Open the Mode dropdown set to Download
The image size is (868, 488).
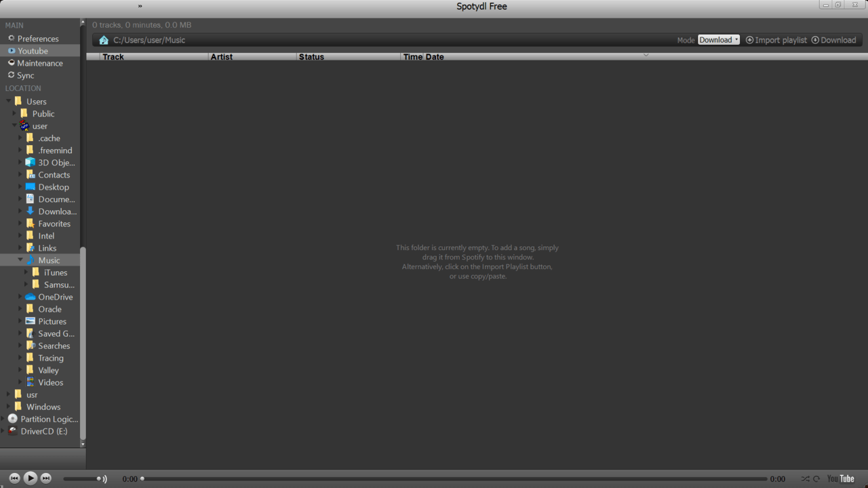tap(719, 40)
